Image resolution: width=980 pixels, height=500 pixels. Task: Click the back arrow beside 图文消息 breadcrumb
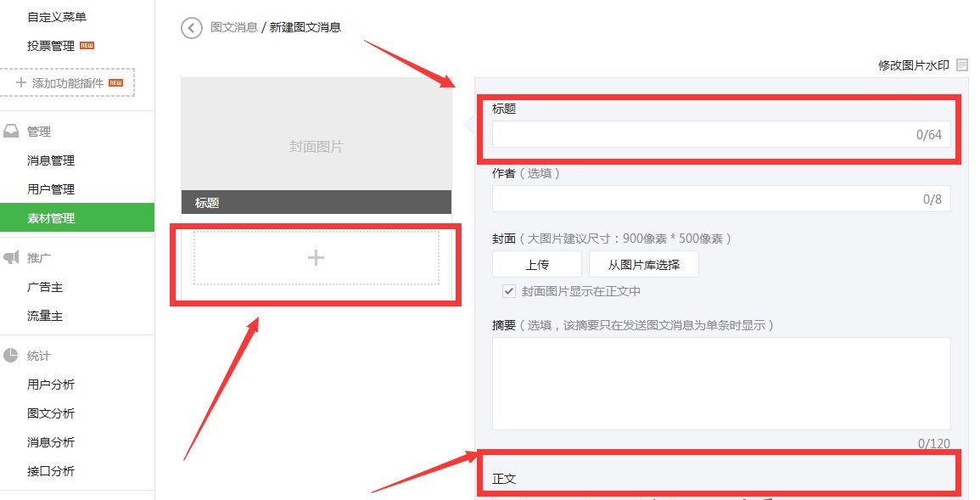click(191, 27)
